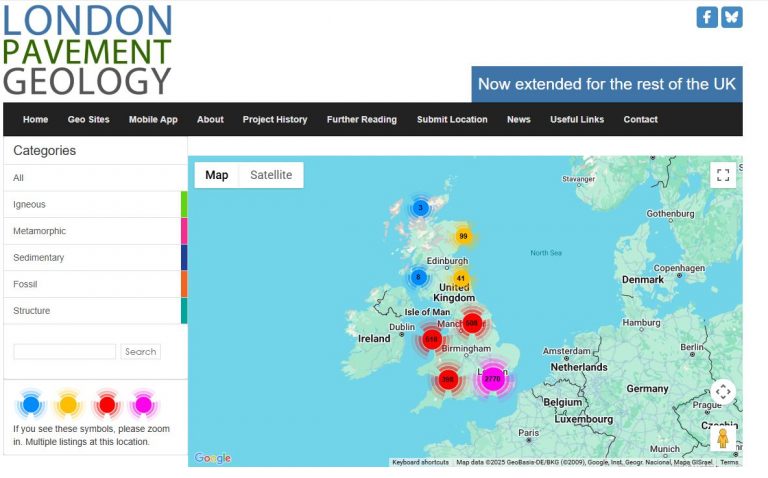This screenshot has width=768, height=478.
Task: Open the Bluesky butterfly icon
Action: click(x=732, y=17)
